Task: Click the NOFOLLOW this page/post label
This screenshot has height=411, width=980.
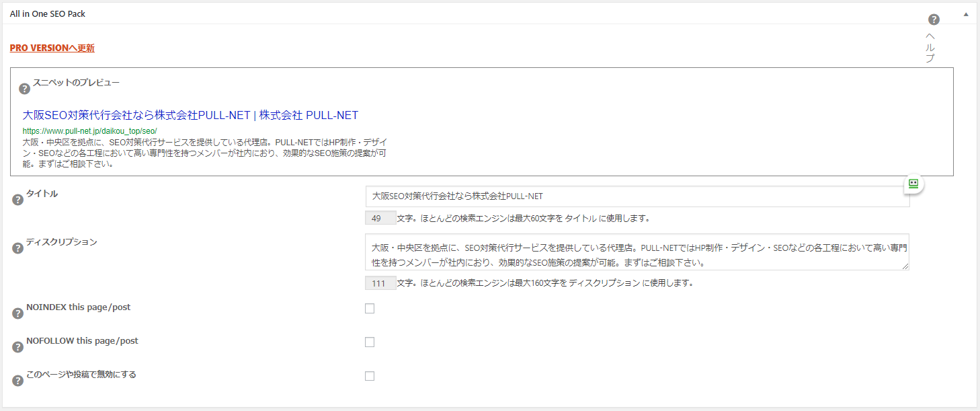Action: [82, 341]
